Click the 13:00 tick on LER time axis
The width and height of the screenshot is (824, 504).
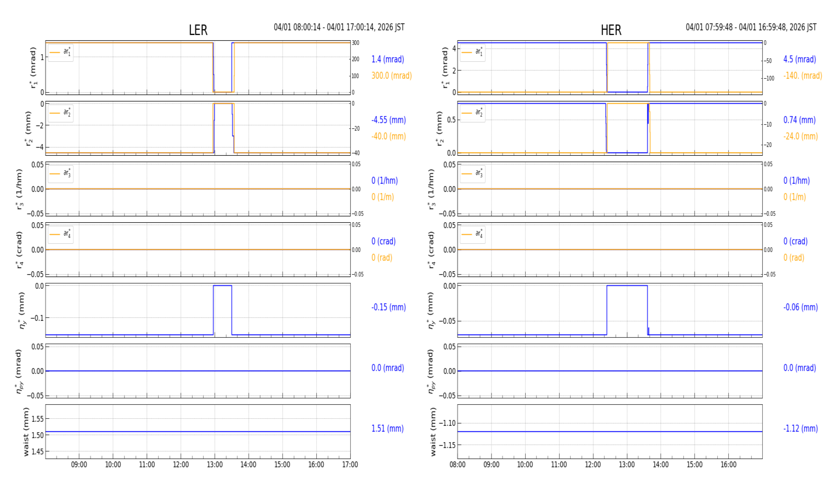tap(215, 465)
